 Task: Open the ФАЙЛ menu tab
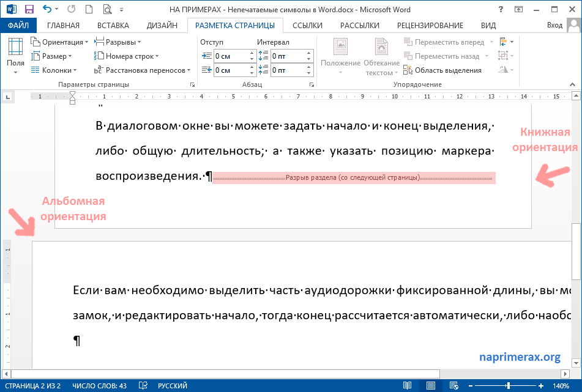18,25
